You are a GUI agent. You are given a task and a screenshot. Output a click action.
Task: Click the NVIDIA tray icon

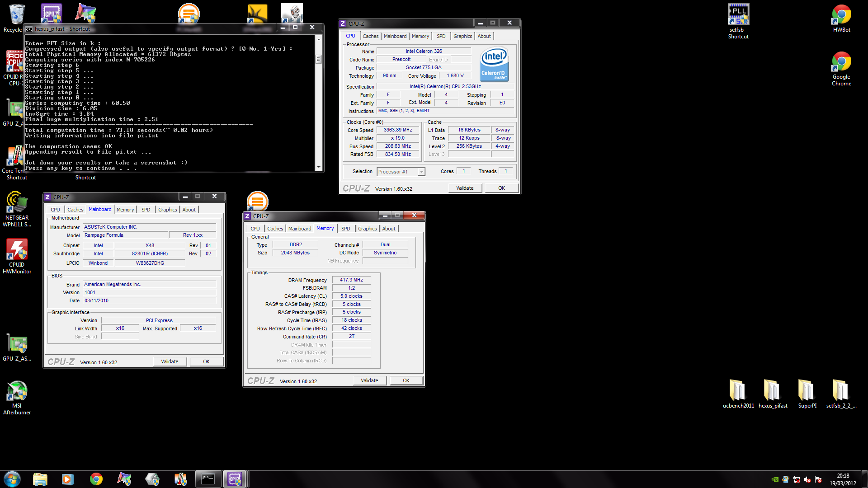775,479
